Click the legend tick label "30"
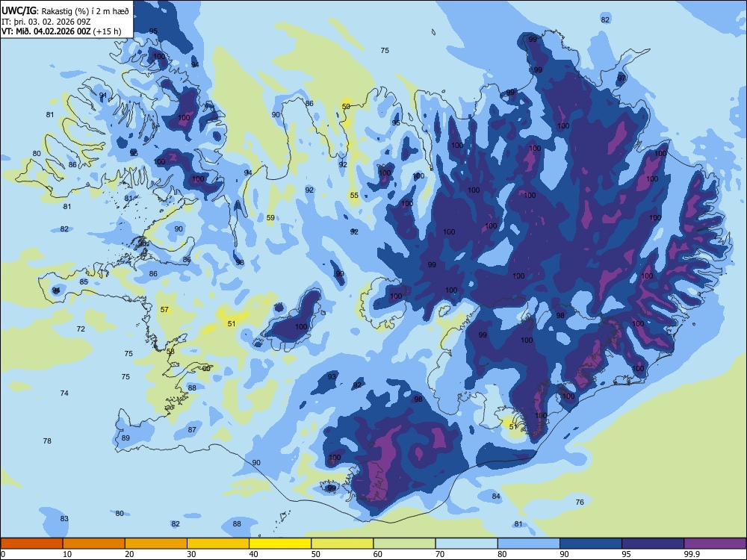The image size is (747, 560). [191, 554]
